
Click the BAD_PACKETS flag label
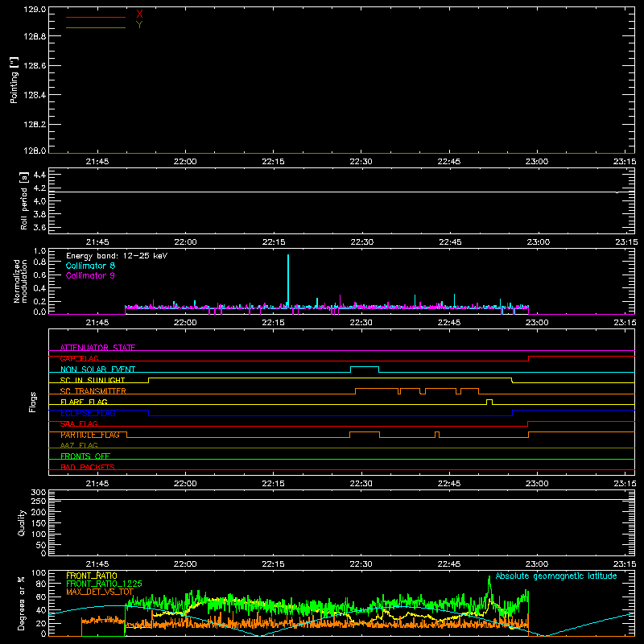tap(88, 467)
